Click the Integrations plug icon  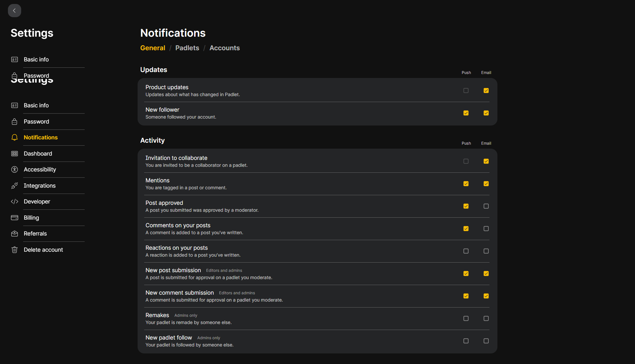[15, 186]
